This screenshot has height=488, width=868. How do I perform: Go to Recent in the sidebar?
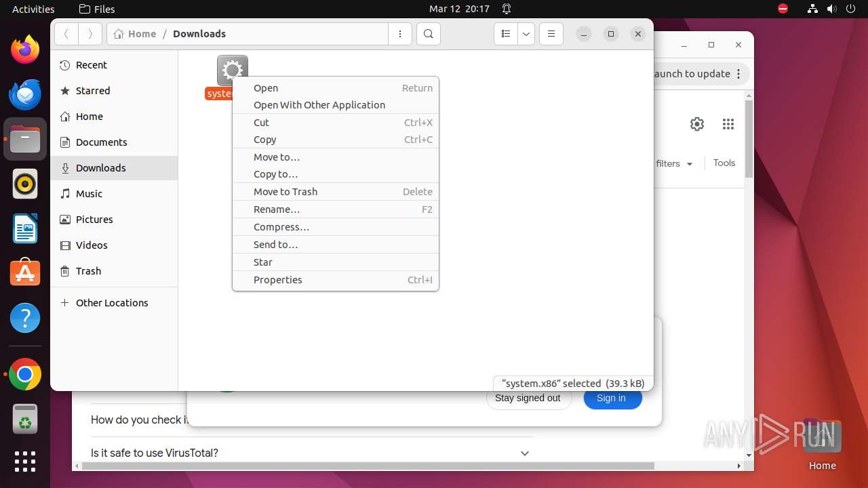(114, 65)
